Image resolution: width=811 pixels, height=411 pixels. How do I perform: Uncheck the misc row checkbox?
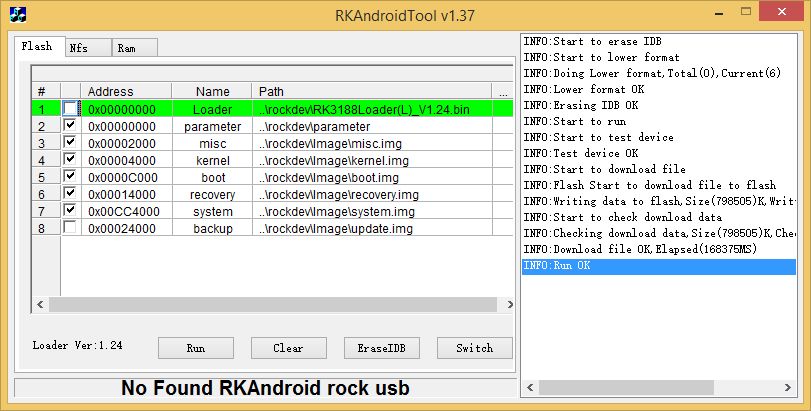(x=70, y=142)
